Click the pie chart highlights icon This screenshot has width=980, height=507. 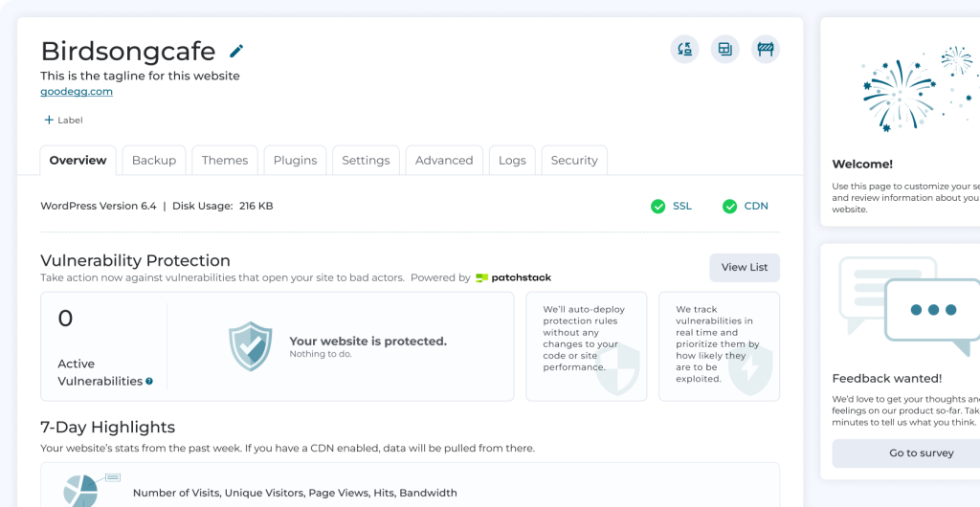click(x=83, y=489)
